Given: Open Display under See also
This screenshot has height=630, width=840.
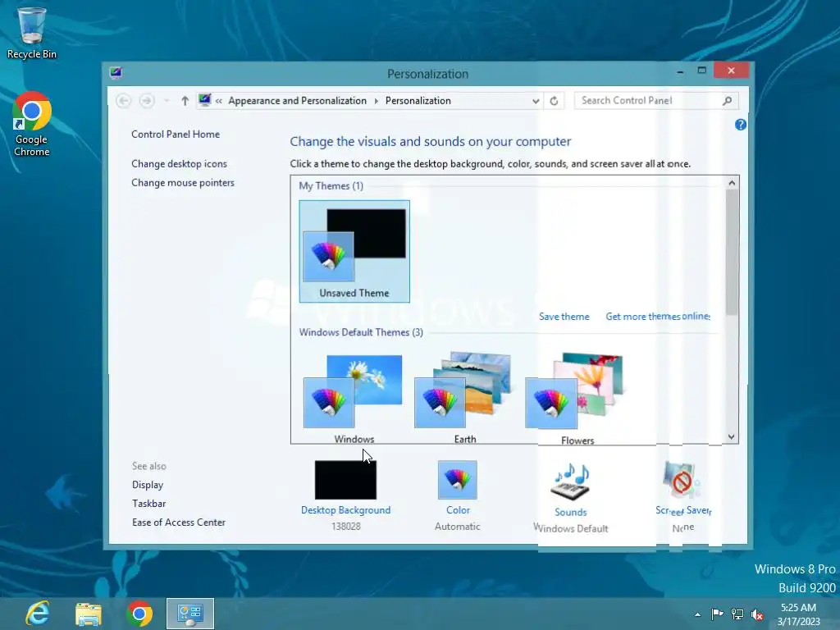Looking at the screenshot, I should coord(148,485).
